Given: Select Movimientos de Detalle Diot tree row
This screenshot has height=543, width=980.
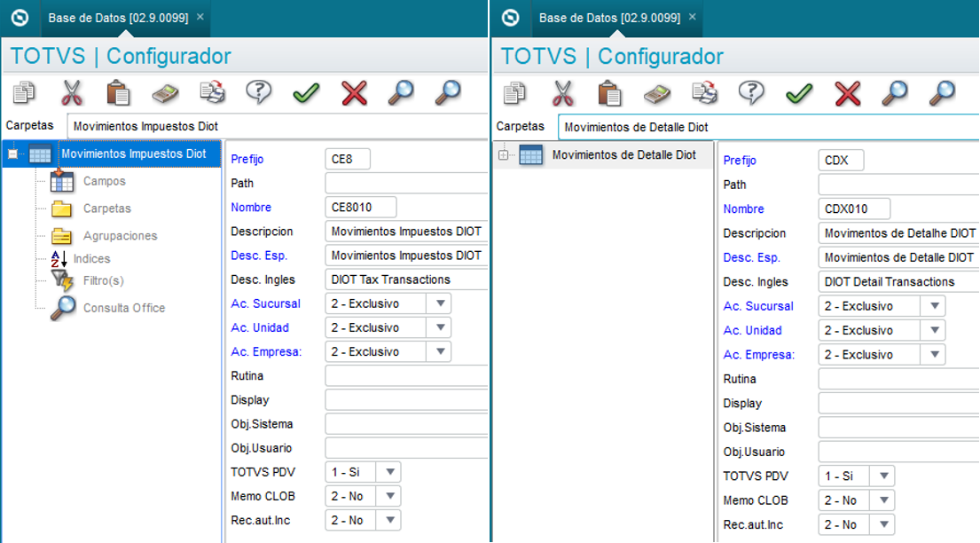Looking at the screenshot, I should tap(603, 155).
